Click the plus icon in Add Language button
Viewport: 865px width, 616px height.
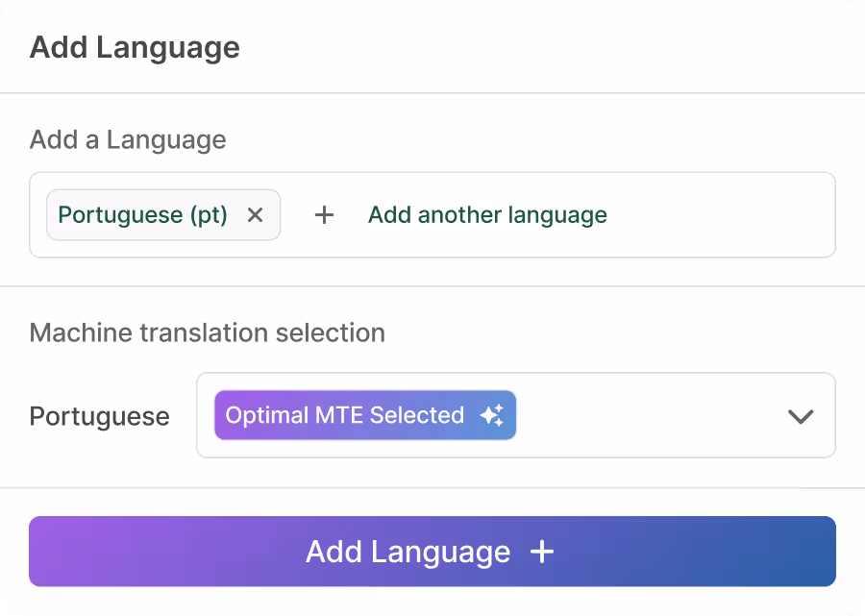(542, 552)
